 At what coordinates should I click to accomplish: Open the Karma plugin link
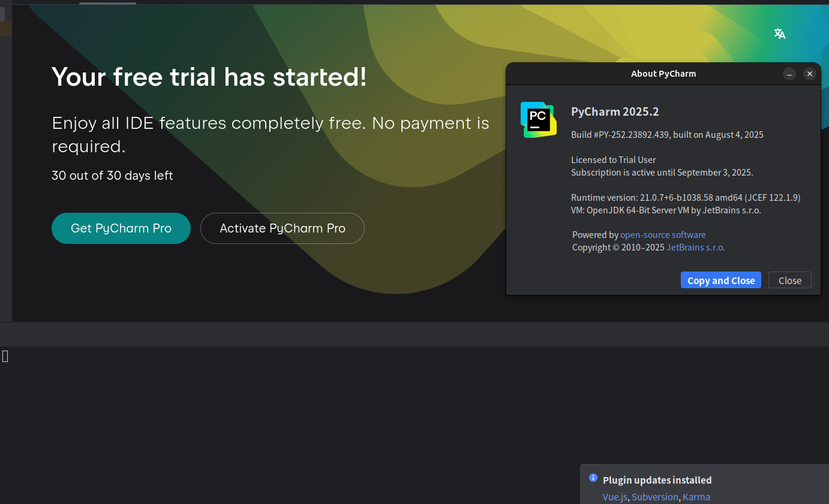[x=696, y=497]
